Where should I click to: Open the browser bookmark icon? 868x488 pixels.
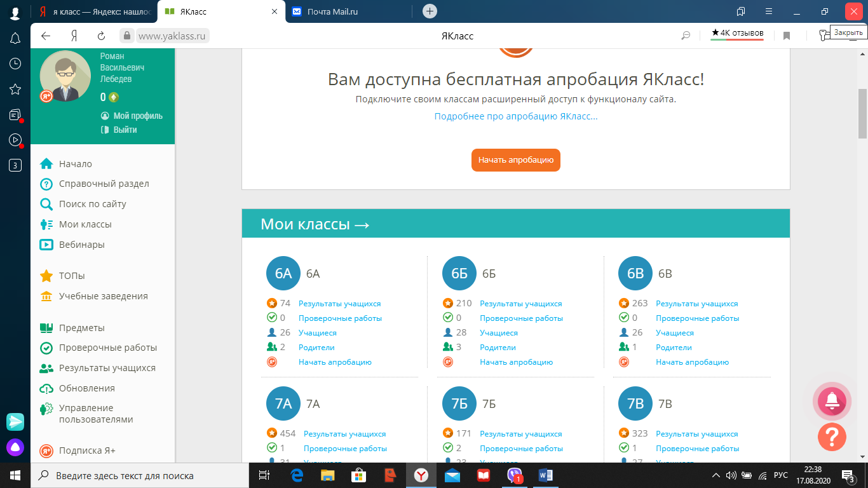point(787,36)
